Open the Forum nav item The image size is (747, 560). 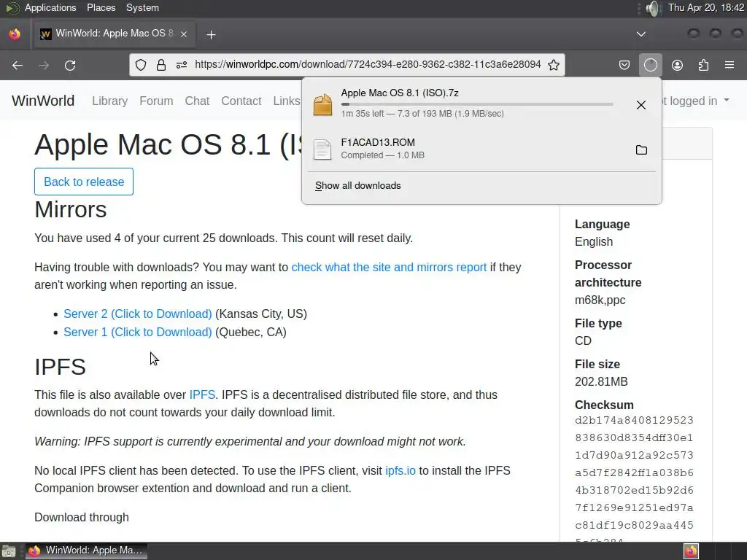(x=156, y=101)
